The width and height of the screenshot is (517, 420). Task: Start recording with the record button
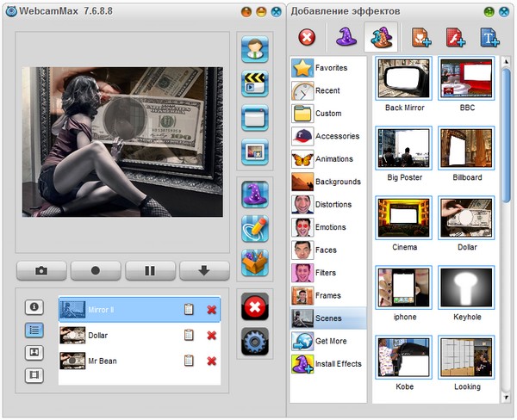[96, 270]
